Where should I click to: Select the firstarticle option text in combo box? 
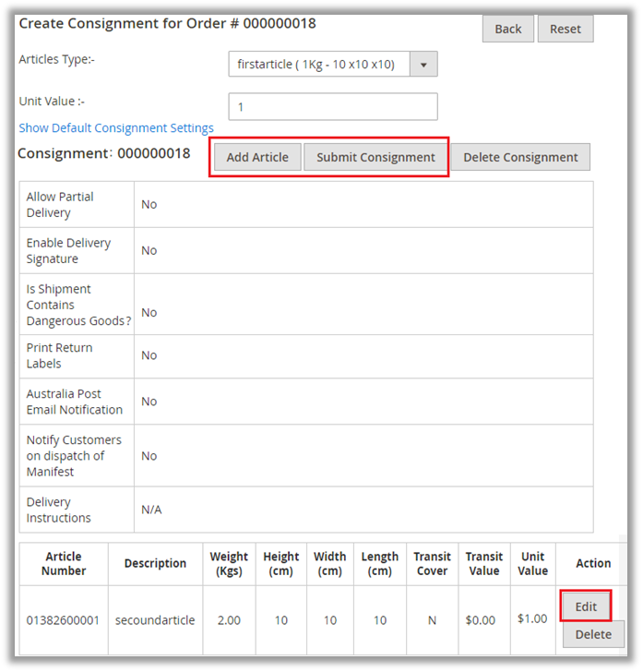(x=316, y=65)
